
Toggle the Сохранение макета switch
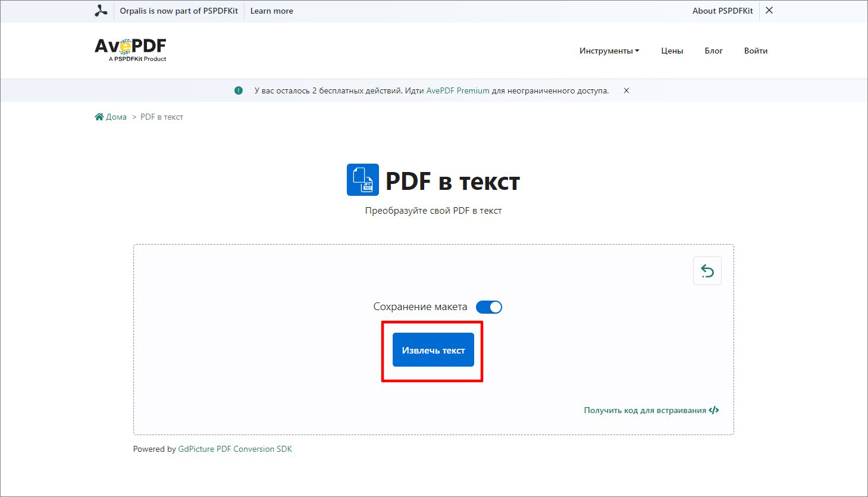489,307
